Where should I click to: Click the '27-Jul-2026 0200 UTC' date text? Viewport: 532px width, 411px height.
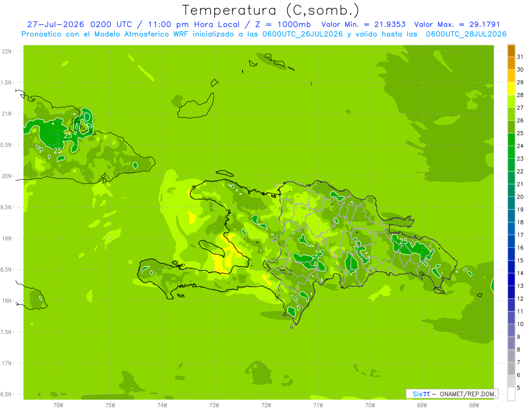tap(79, 24)
